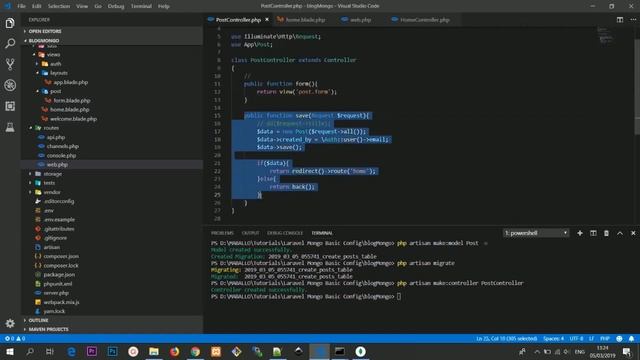Switch to DEBUG CONSOLE panel tab
Viewport: 640px width, 360px height.
click(285, 233)
